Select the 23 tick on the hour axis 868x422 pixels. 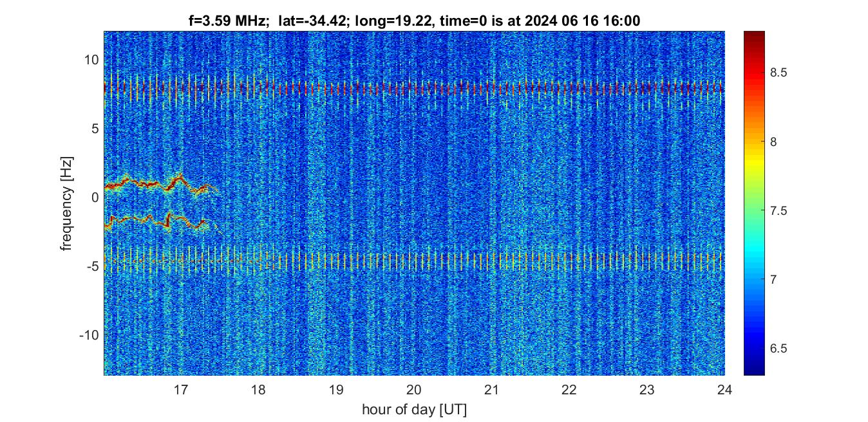646,389
